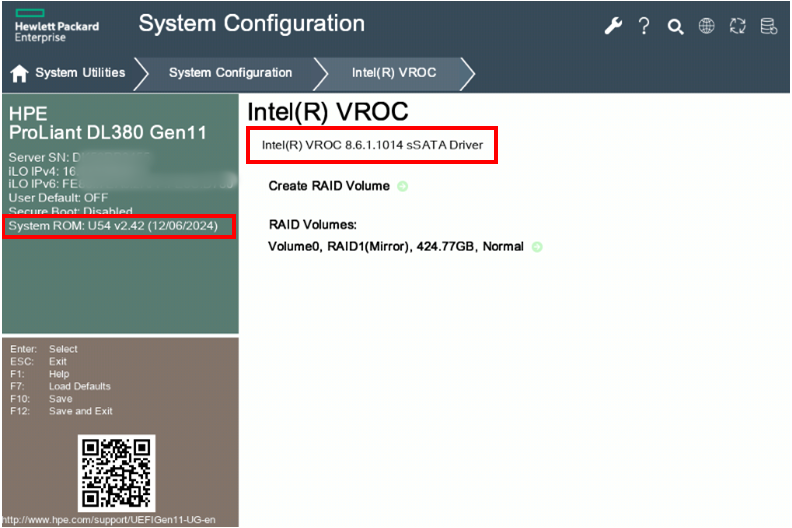Click the User Default: OFF line
The height and width of the screenshot is (528, 792).
click(x=58, y=198)
